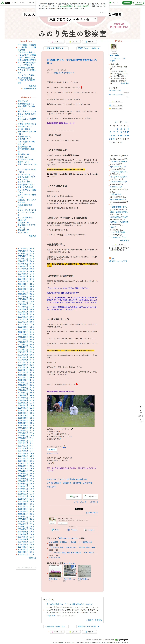Click the floating 上に戻る button
The height and width of the screenshot is (644, 145).
[140, 421]
